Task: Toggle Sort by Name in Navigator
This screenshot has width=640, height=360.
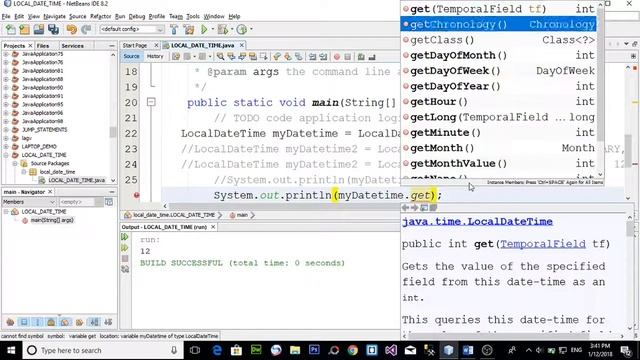Action: (94, 322)
